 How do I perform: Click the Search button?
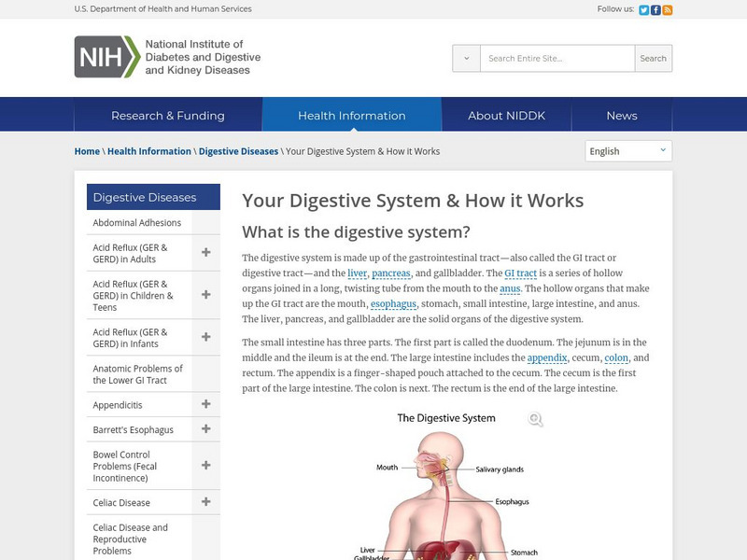(652, 58)
